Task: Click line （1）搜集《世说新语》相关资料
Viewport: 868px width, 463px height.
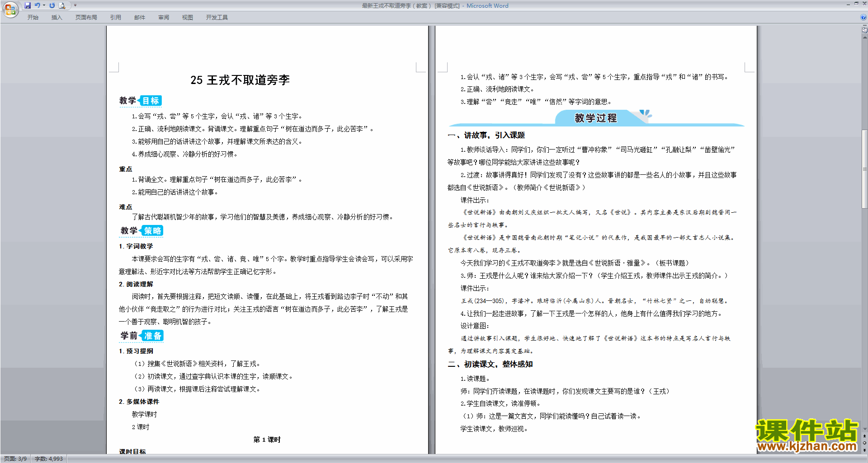Action: tap(197, 364)
